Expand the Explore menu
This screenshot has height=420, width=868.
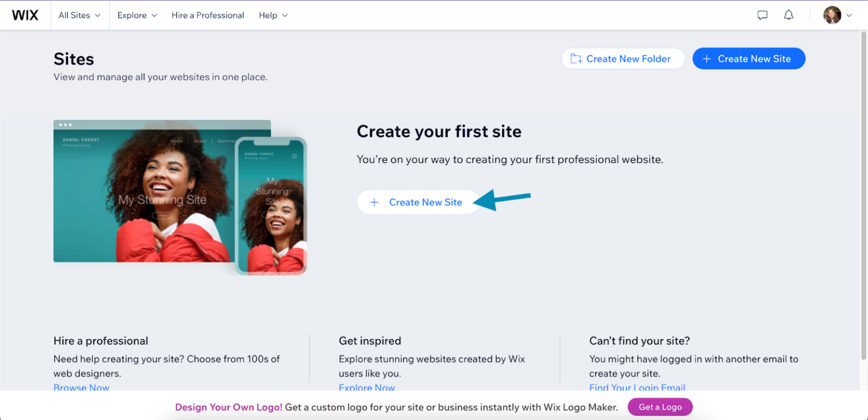(x=137, y=15)
